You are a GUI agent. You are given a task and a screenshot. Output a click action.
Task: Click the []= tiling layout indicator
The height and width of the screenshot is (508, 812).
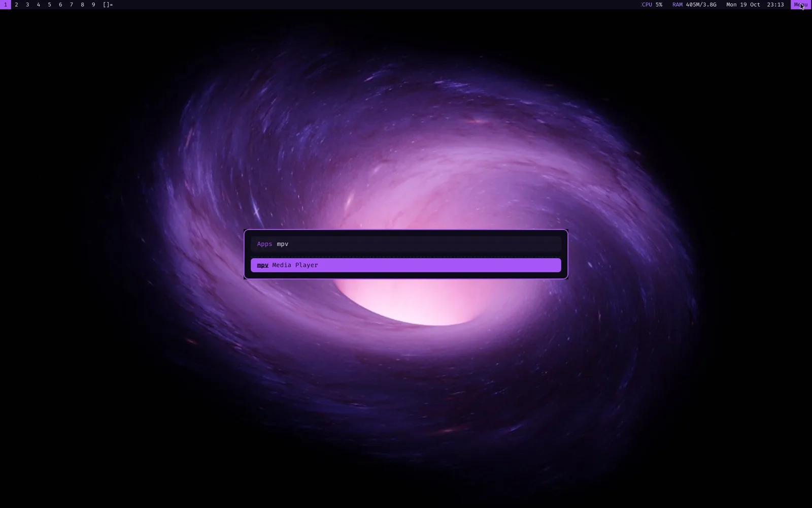click(x=108, y=5)
